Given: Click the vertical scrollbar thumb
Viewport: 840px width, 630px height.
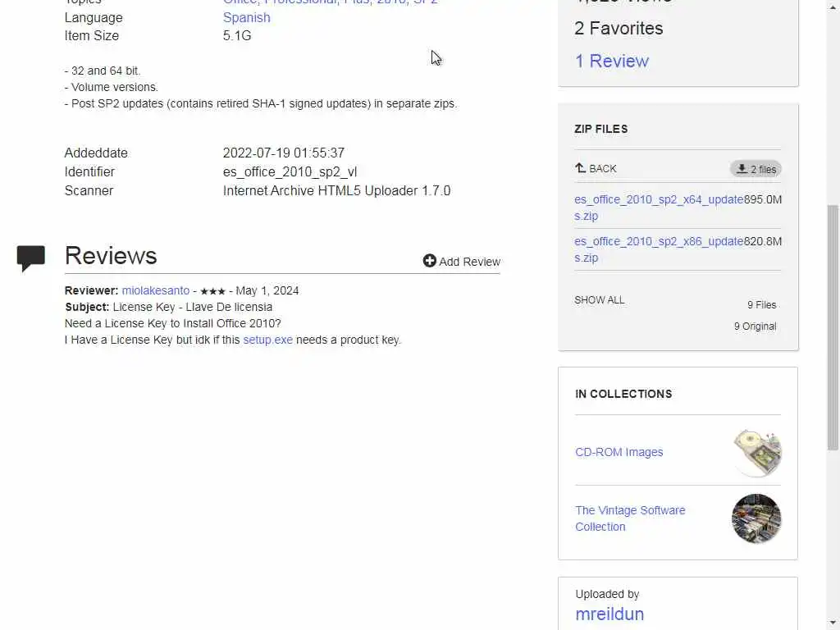Looking at the screenshot, I should (x=833, y=326).
